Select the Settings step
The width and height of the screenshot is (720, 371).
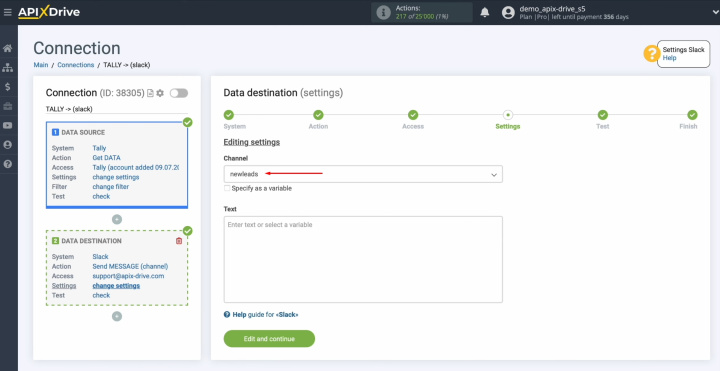point(507,115)
